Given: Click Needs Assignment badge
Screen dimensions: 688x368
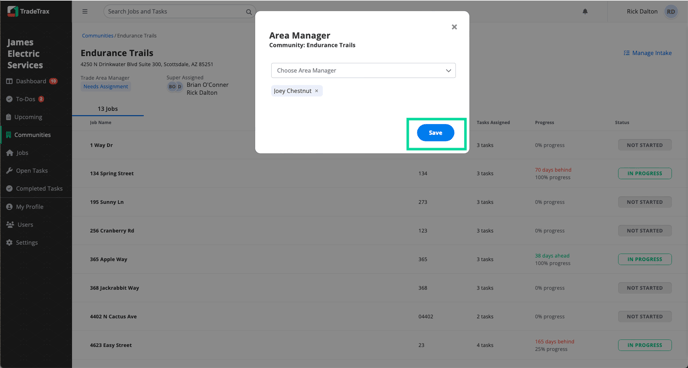Looking at the screenshot, I should pos(106,86).
